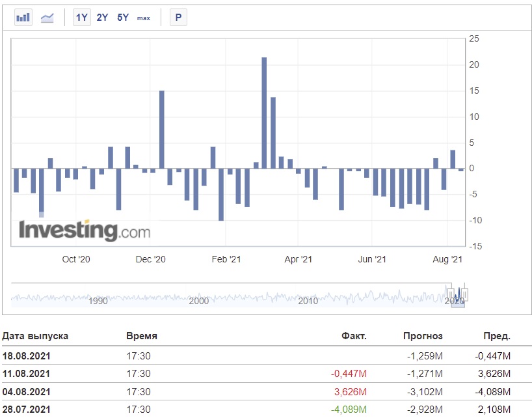Screen dimensions: 532x418
Task: Click the date 28.07.2021
Action: [x=26, y=410]
